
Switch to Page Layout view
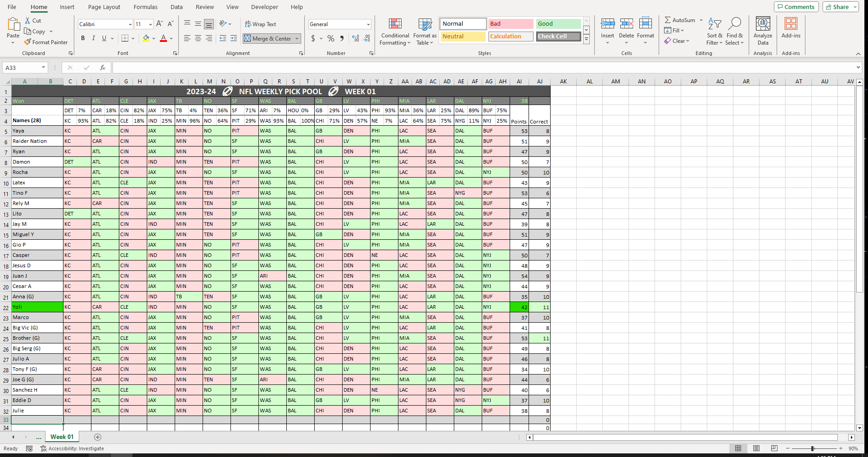coord(756,448)
